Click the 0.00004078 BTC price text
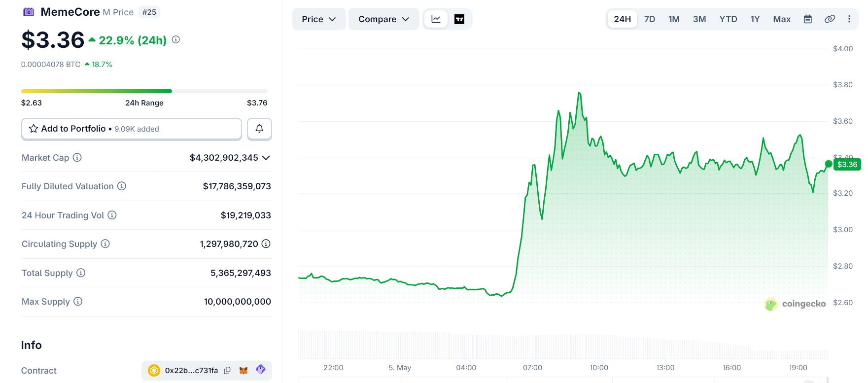The height and width of the screenshot is (383, 868). click(x=51, y=65)
